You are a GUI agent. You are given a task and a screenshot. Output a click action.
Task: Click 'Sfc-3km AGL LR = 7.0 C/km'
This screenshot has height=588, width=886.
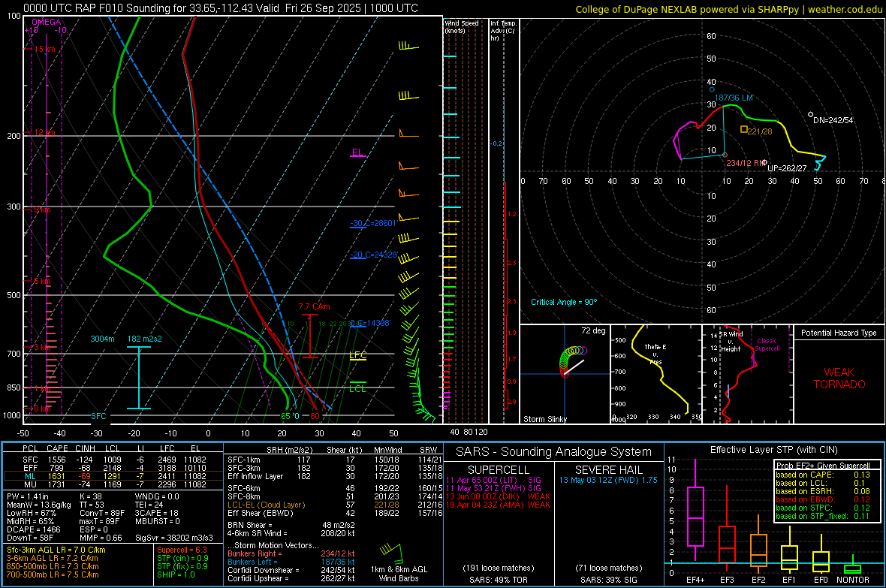(x=56, y=550)
